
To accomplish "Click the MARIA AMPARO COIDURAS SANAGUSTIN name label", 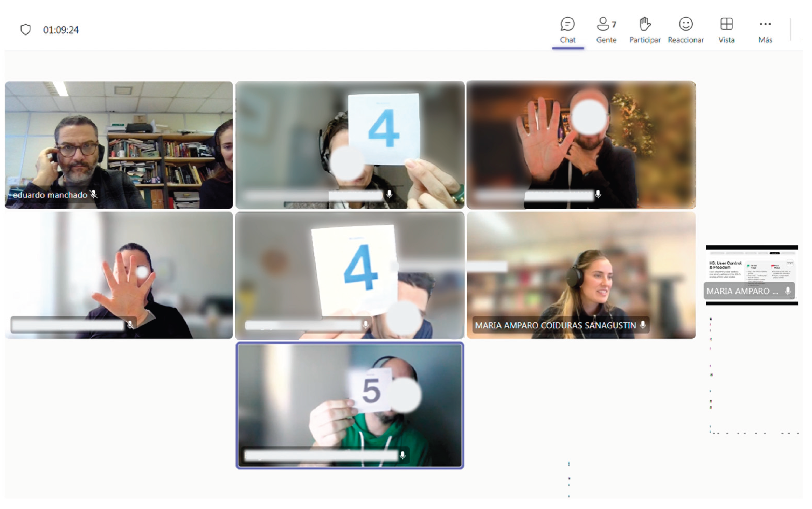I will coord(555,325).
